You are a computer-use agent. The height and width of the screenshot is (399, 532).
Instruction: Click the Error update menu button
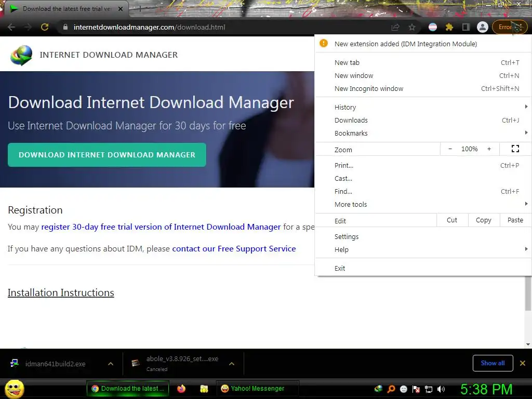click(x=510, y=27)
